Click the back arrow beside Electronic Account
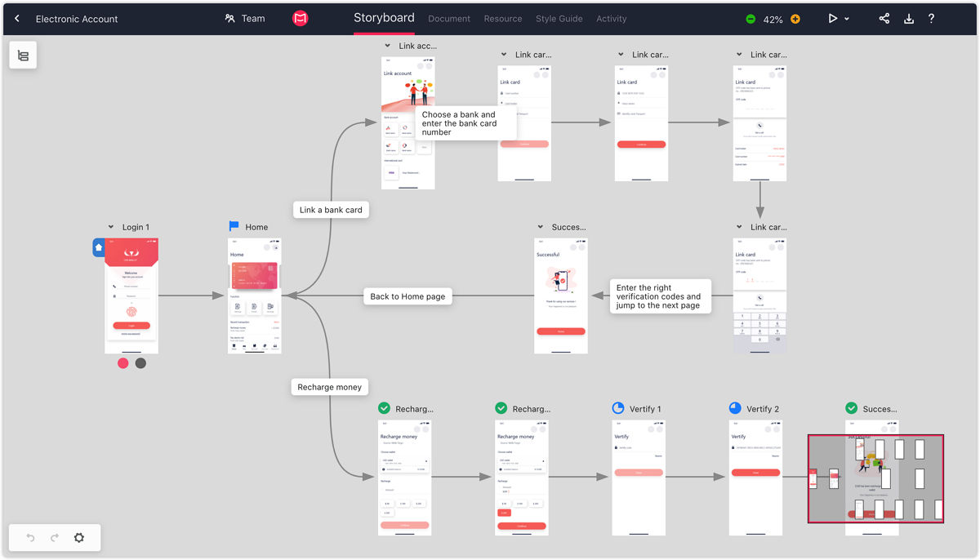 (x=17, y=19)
